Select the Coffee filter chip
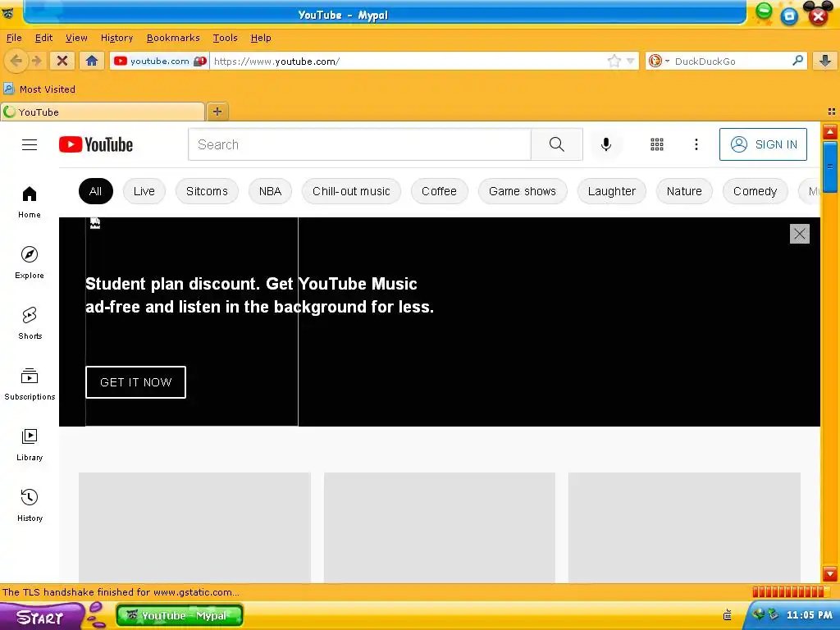 point(440,191)
